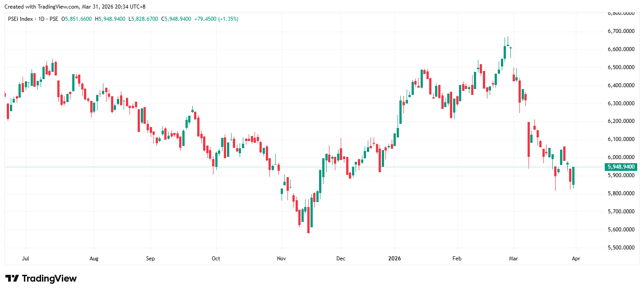Click the TradingView logo icon

click(12, 278)
